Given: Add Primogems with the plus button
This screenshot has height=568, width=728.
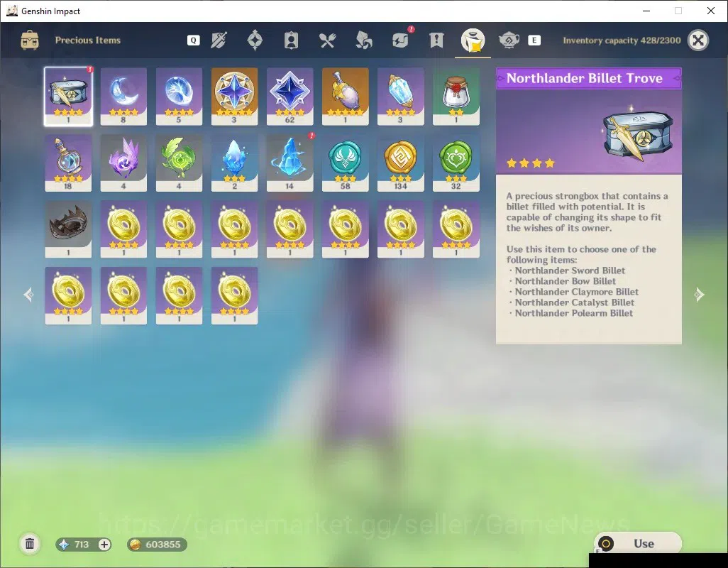Looking at the screenshot, I should 104,545.
